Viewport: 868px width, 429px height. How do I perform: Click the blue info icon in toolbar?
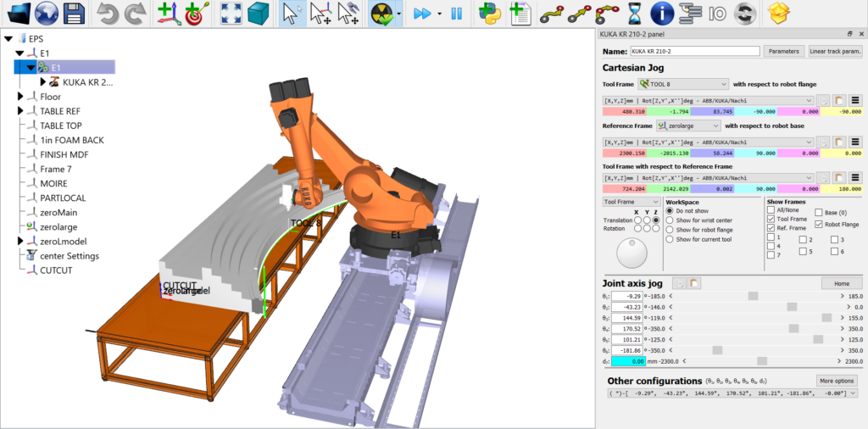pos(662,14)
